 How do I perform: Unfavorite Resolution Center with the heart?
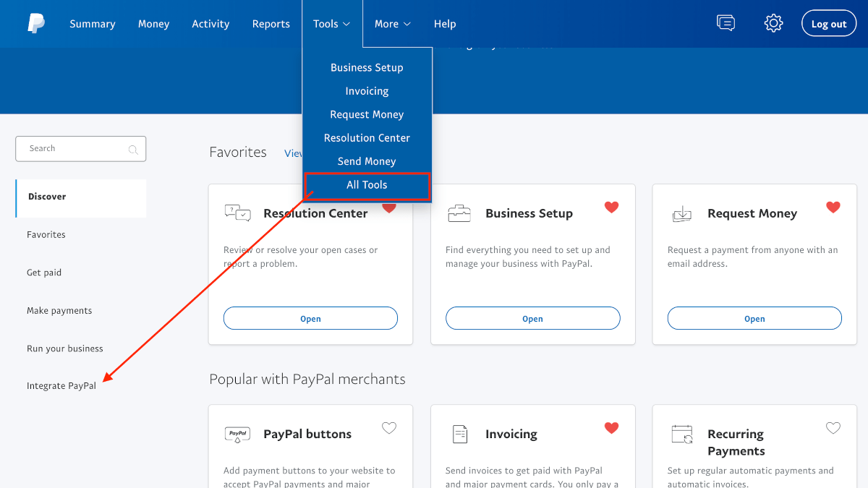pos(389,207)
